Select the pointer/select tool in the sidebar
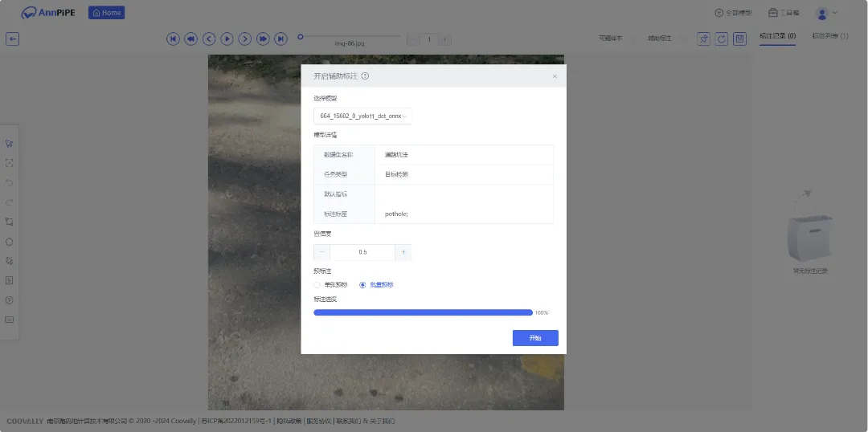This screenshot has width=868, height=432. (9, 143)
